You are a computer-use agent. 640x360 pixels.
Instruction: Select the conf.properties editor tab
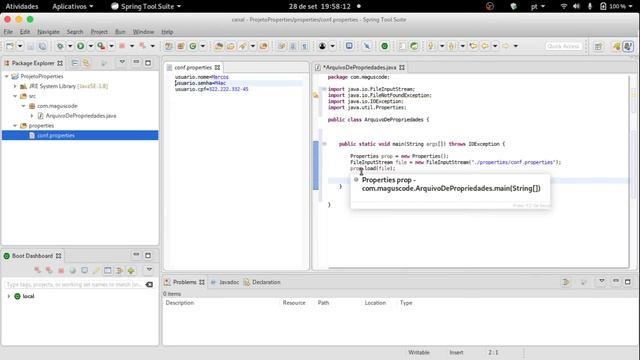[x=193, y=67]
